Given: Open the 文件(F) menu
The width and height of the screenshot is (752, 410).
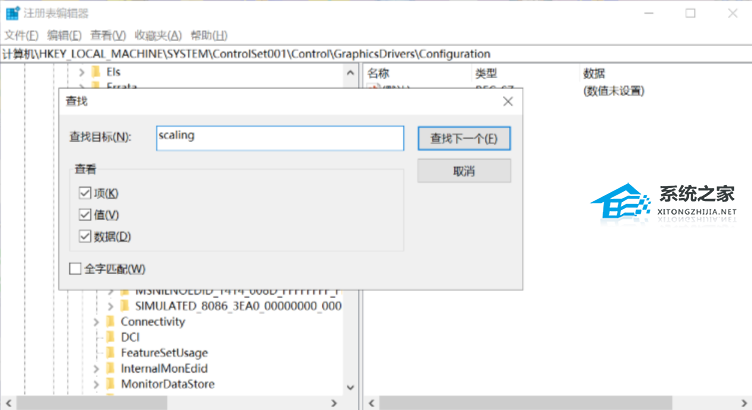Looking at the screenshot, I should pos(21,35).
